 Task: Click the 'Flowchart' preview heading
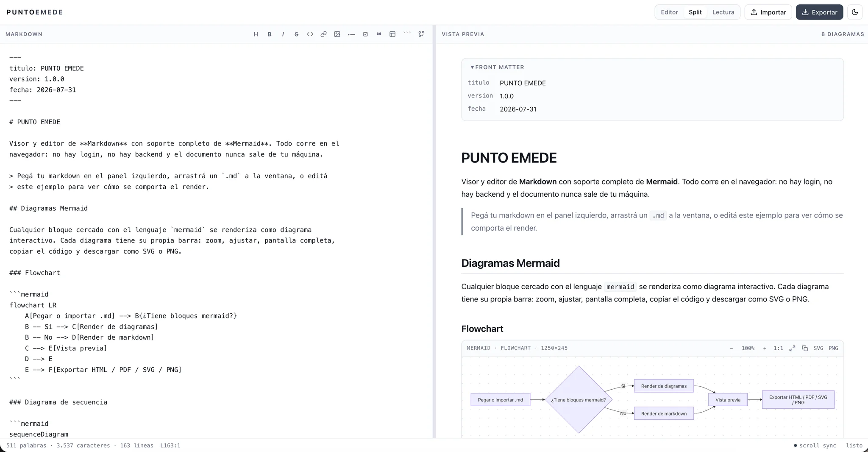[x=482, y=329]
